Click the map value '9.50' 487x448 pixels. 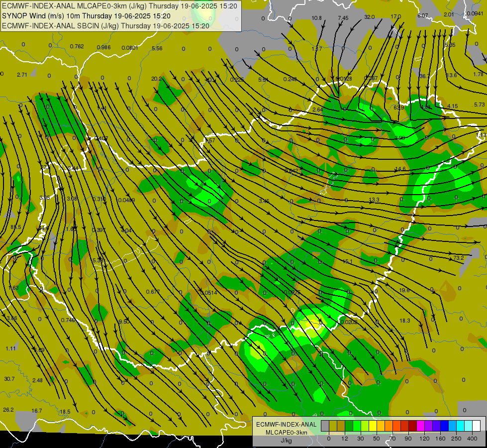[x=124, y=322]
